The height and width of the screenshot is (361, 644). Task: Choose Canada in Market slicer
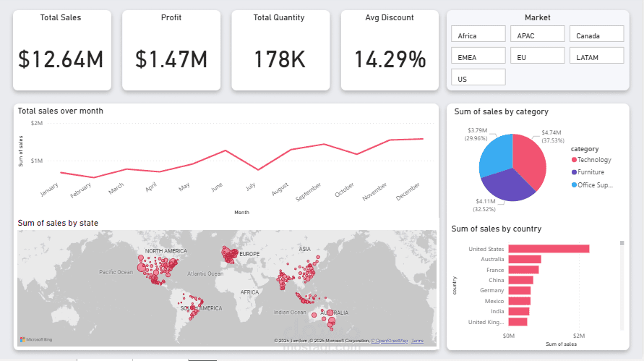pyautogui.click(x=596, y=34)
